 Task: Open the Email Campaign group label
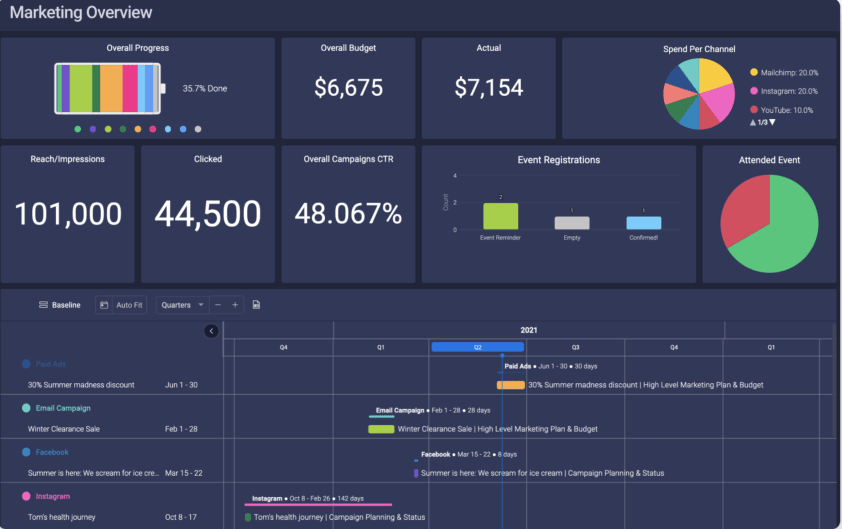(x=63, y=408)
